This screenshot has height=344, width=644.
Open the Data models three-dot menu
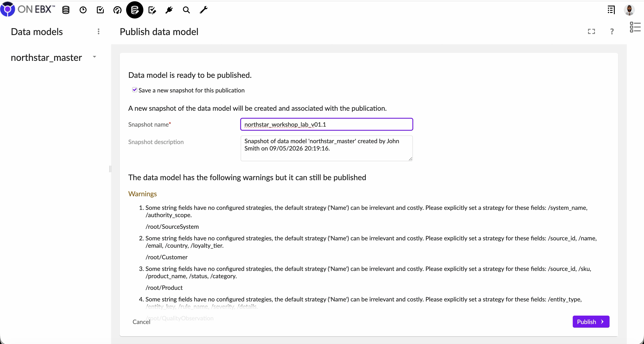click(x=99, y=31)
